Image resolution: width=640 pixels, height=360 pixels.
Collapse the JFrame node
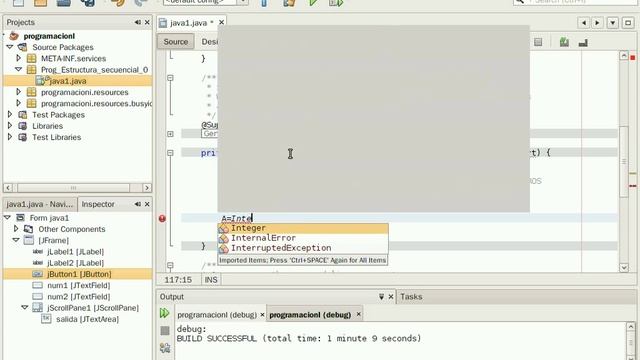pos(16,240)
